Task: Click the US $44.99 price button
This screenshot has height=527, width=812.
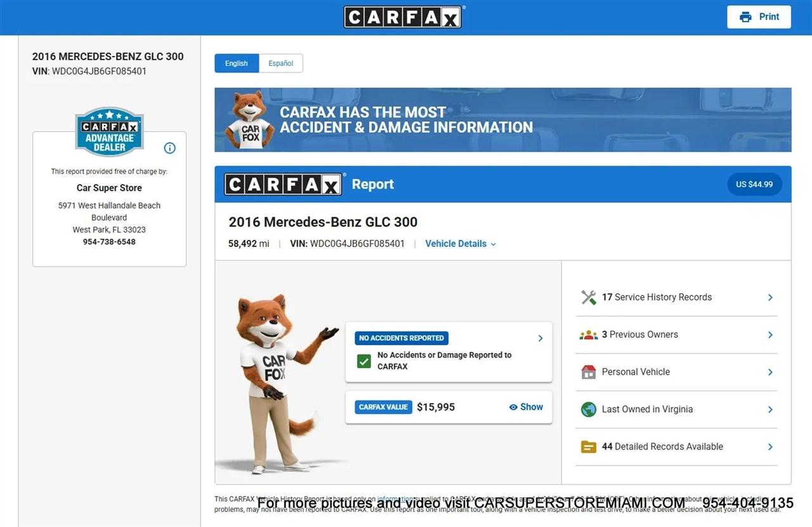Action: [754, 185]
